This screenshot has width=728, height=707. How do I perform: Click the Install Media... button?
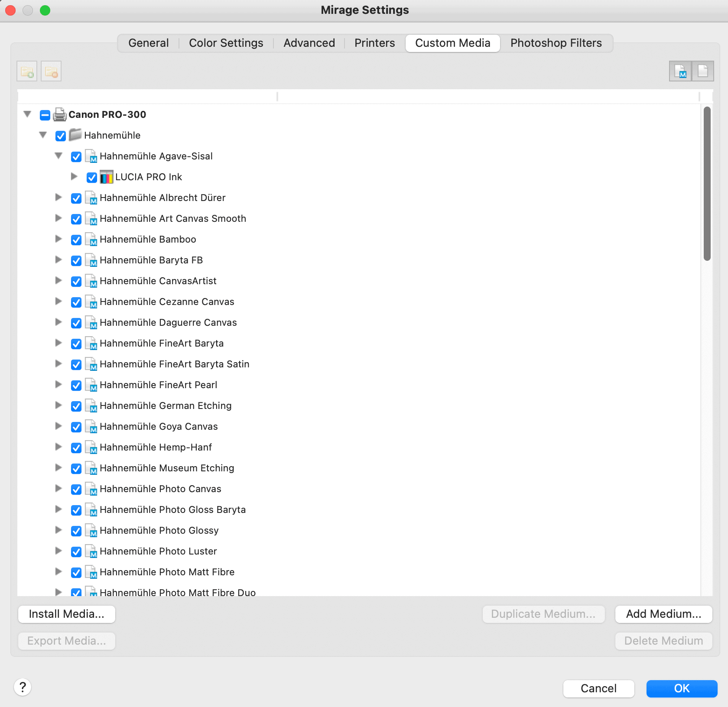coord(67,614)
